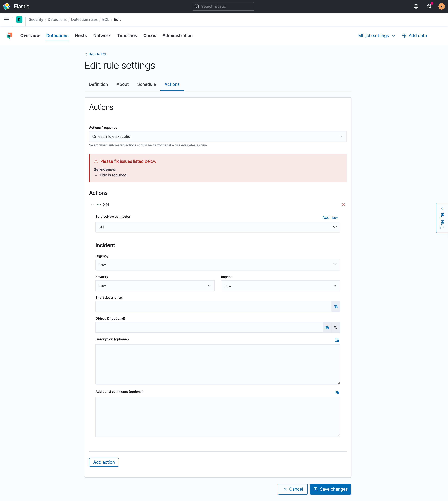Add a variable to Short description field
The image size is (448, 501).
(x=336, y=306)
